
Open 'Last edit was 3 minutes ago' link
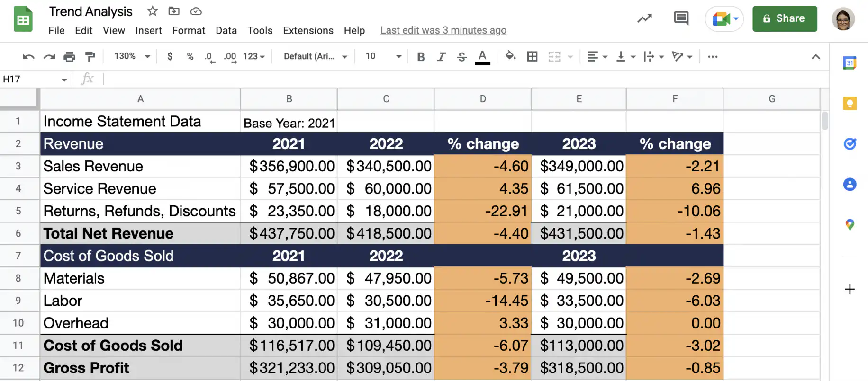click(443, 30)
